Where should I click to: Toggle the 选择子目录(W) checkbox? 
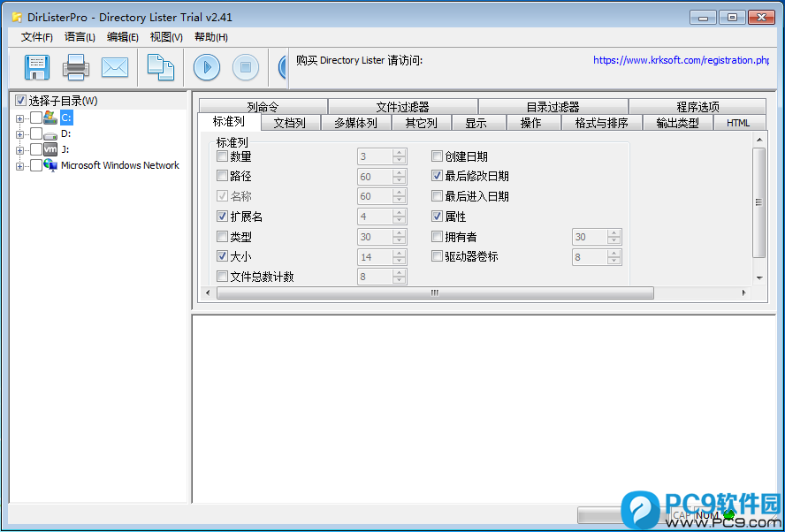click(x=20, y=101)
